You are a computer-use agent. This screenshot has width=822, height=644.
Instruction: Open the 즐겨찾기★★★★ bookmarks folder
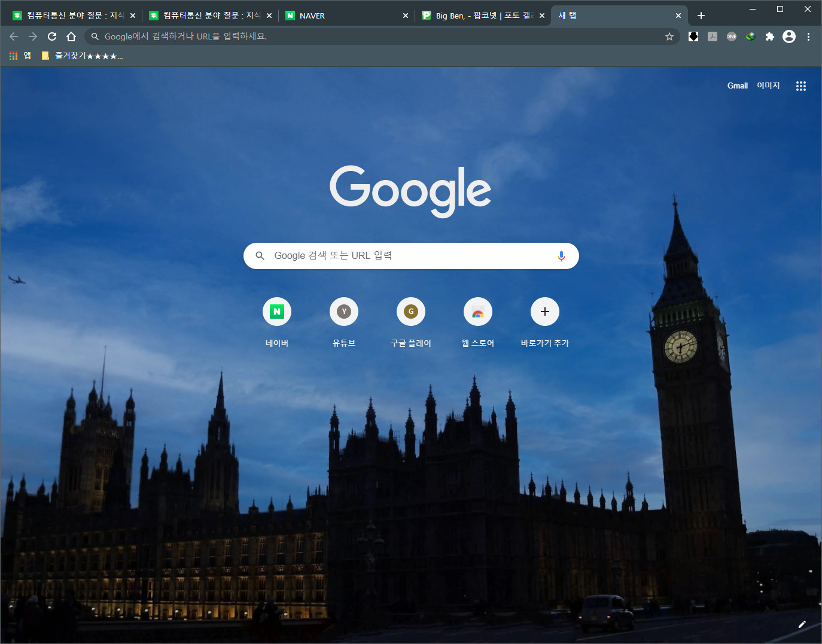pyautogui.click(x=82, y=56)
